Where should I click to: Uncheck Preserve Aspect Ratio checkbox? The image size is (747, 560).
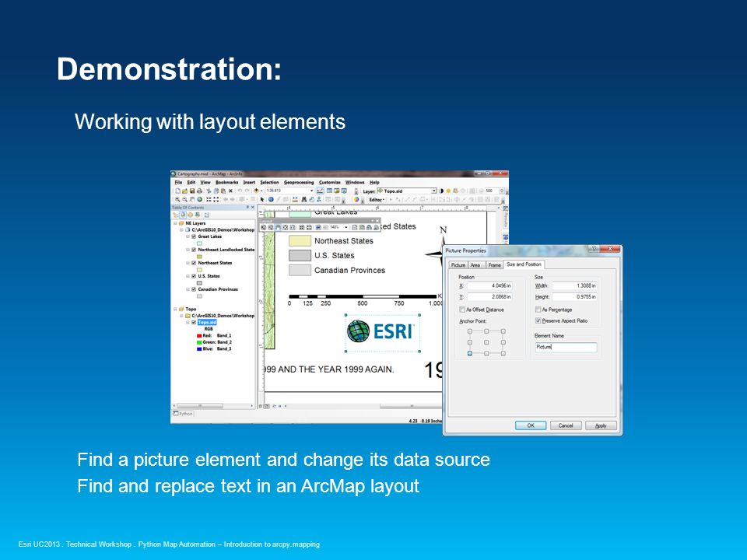[538, 320]
